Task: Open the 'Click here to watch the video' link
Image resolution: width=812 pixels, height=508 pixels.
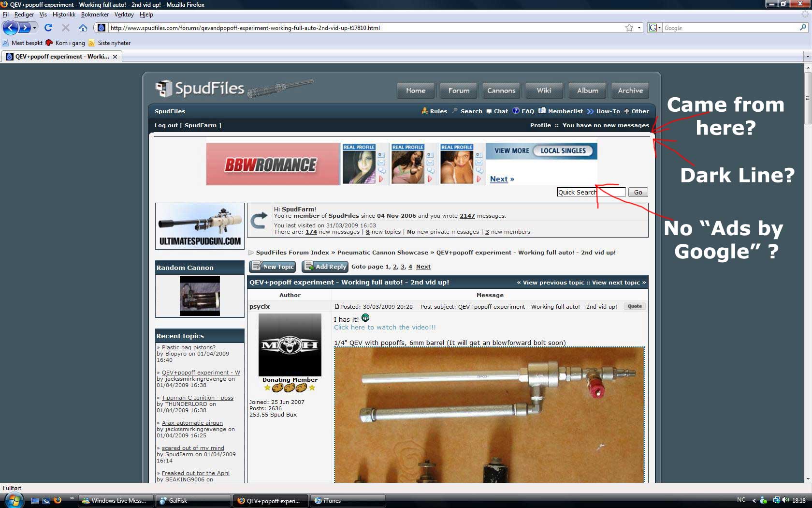Action: click(385, 327)
